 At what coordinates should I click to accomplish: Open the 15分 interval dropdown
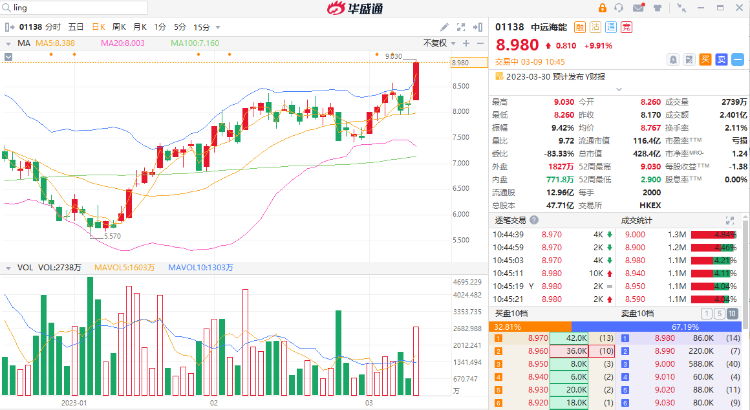(204, 27)
